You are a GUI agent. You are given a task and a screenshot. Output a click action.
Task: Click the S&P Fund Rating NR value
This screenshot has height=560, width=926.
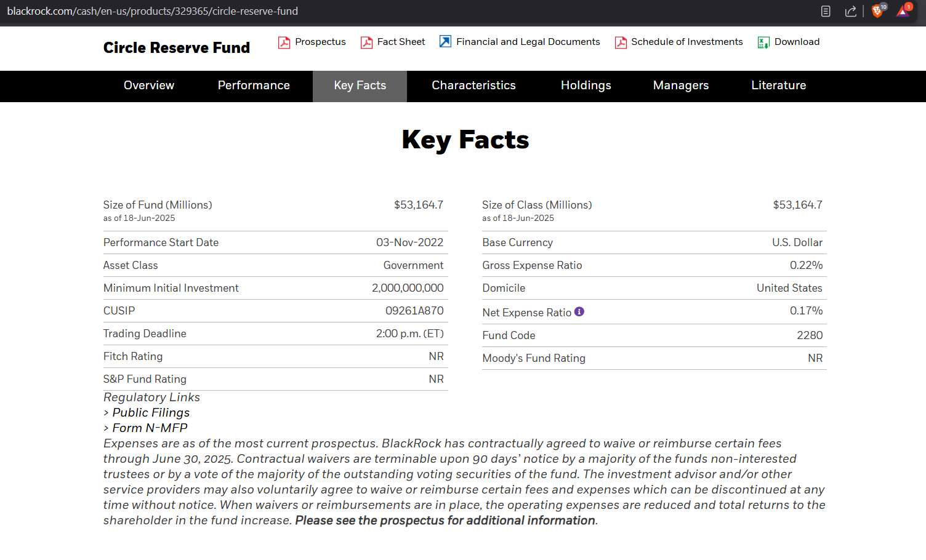(436, 379)
